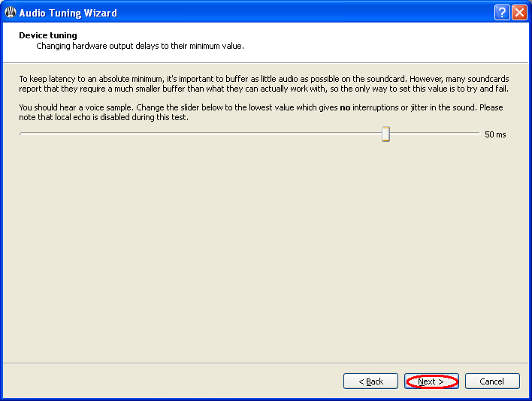Screen dimensions: 532x401
Task: Click the far right end of delay slider
Action: pos(478,134)
